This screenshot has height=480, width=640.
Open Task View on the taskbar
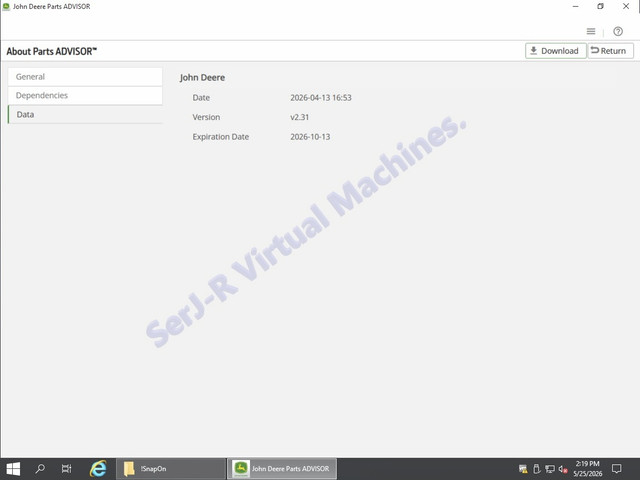[x=66, y=469]
